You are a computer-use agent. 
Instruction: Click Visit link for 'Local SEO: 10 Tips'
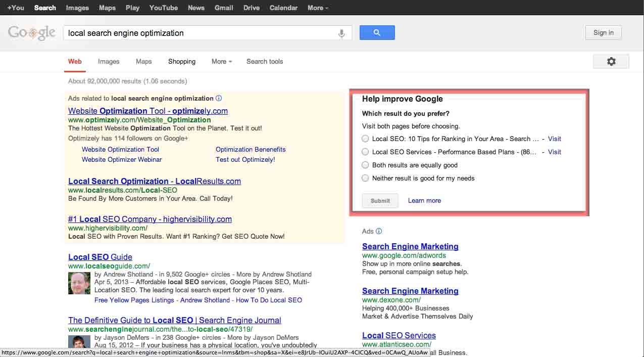(555, 139)
